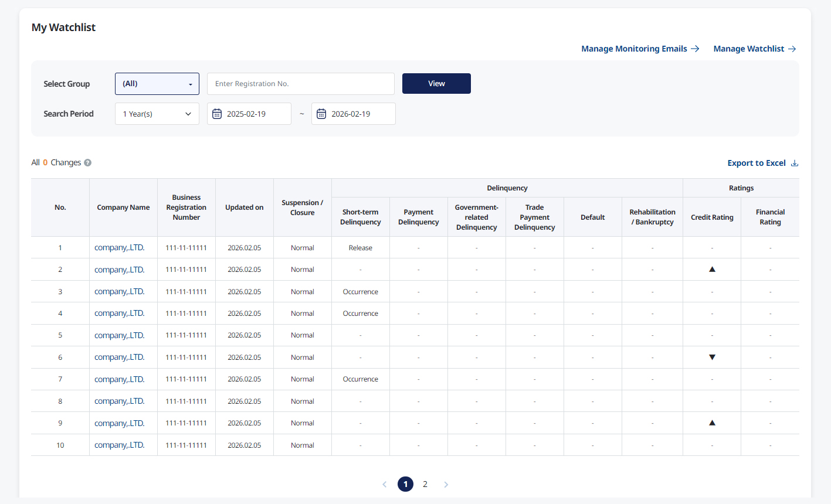
Task: Go to page 2 of the watchlist
Action: click(425, 484)
